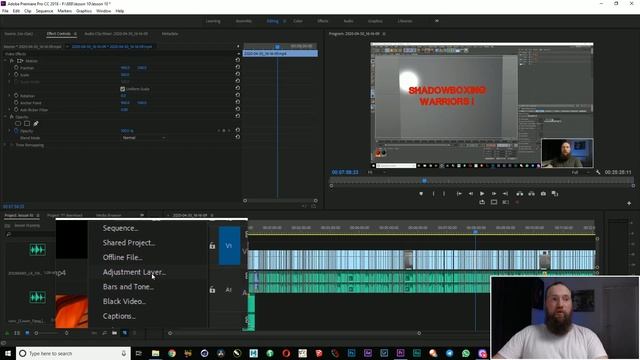
Task: Click the Program monitor current timecode
Action: (x=345, y=172)
